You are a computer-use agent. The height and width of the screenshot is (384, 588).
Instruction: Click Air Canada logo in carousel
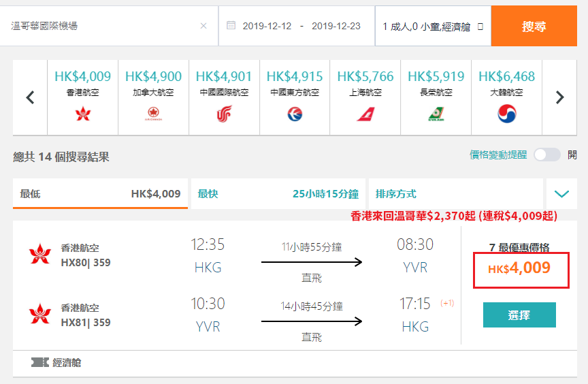click(153, 114)
